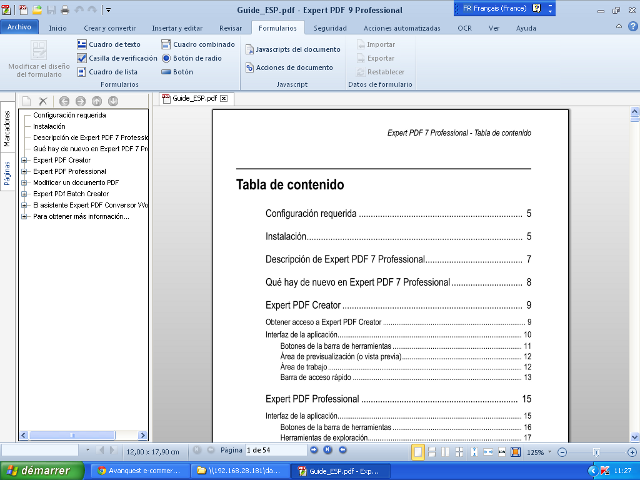Select the Configuración requerida bookmark

(x=70, y=116)
